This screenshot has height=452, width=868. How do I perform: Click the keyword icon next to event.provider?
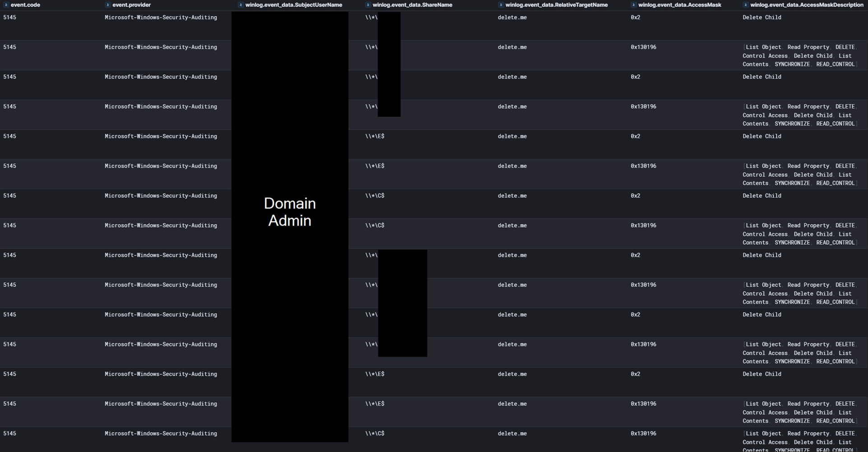pyautogui.click(x=108, y=5)
